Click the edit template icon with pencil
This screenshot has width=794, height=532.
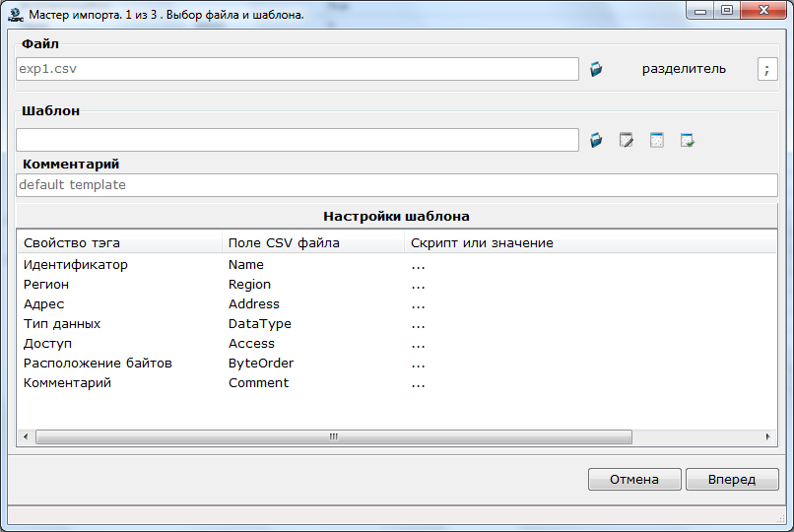[x=627, y=140]
